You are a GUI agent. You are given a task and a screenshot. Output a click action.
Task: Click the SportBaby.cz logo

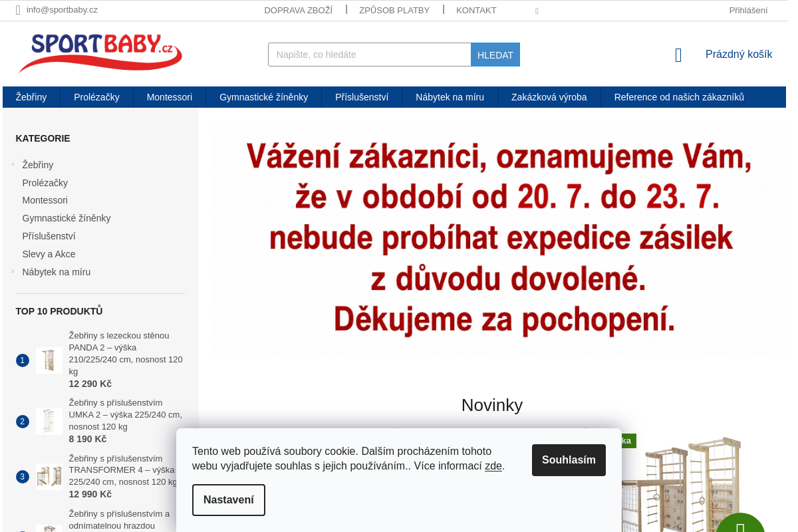click(x=100, y=53)
